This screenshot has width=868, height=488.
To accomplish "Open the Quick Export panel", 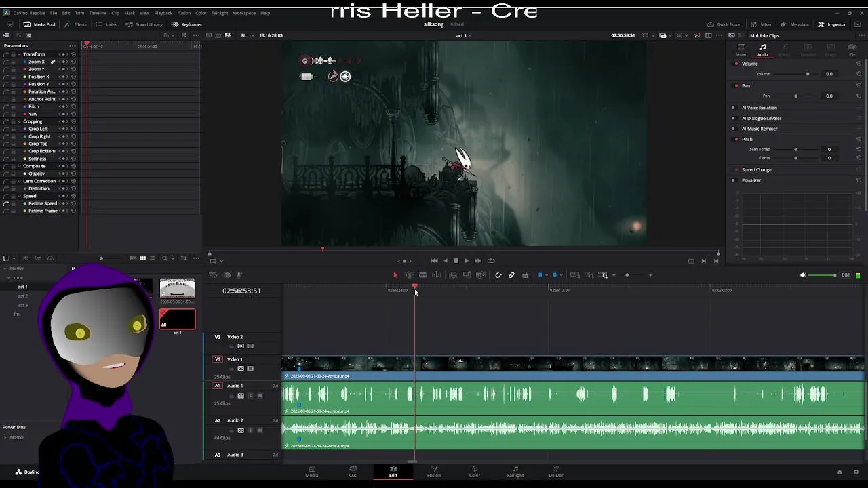I will pos(724,24).
